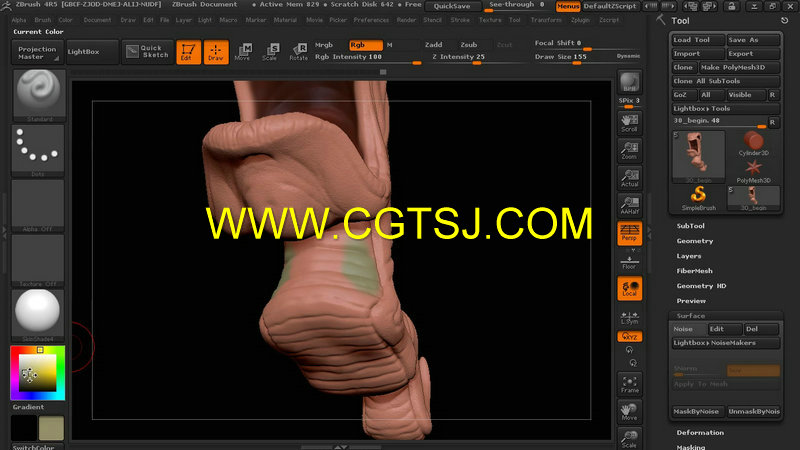800x450 pixels.
Task: Click the Quick Sketch icon
Action: [x=147, y=52]
